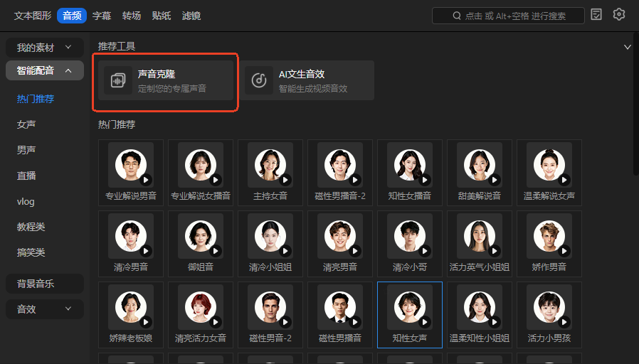Play preview of 主持女音 voice

[285, 180]
